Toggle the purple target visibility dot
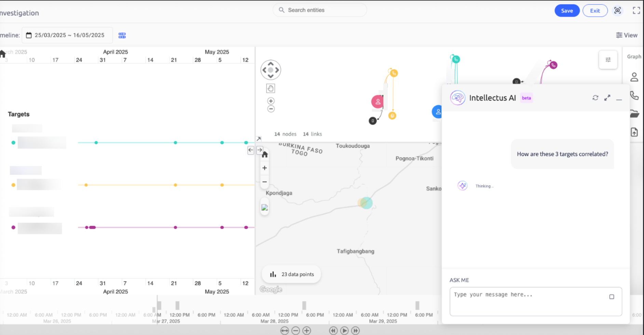 pos(13,228)
